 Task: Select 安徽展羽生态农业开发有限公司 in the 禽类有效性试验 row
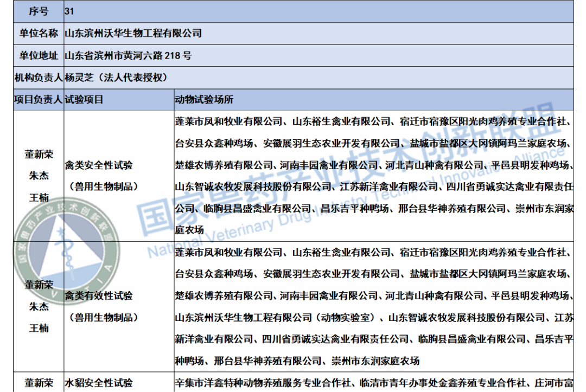point(332,274)
